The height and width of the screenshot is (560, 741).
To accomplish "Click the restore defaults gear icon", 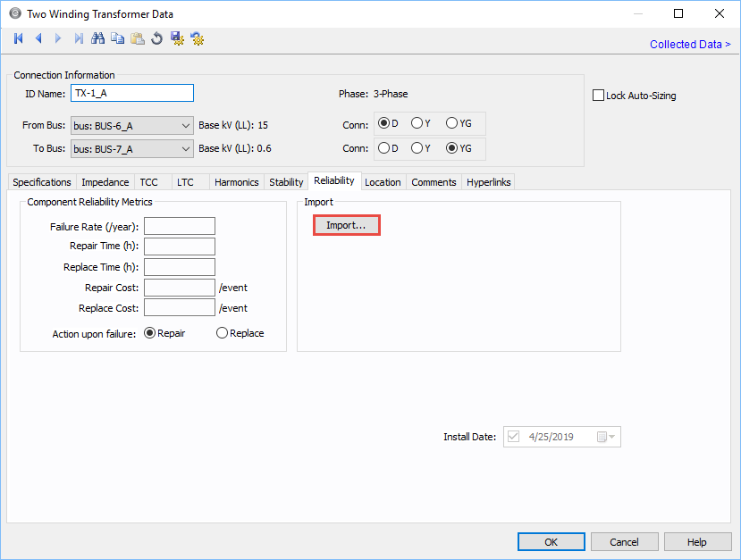I will click(x=198, y=38).
